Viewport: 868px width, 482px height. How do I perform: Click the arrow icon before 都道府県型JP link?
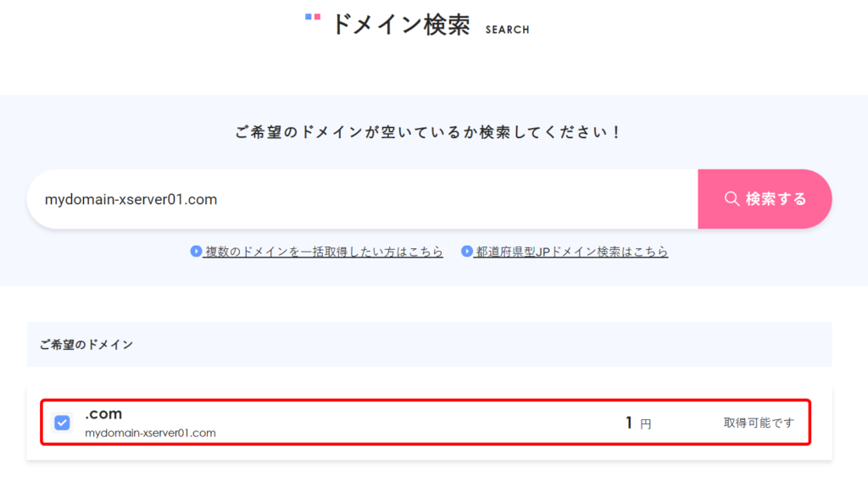467,252
